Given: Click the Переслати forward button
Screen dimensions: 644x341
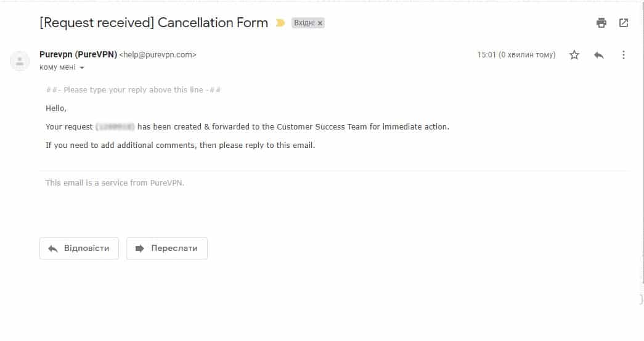Looking at the screenshot, I should point(167,248).
